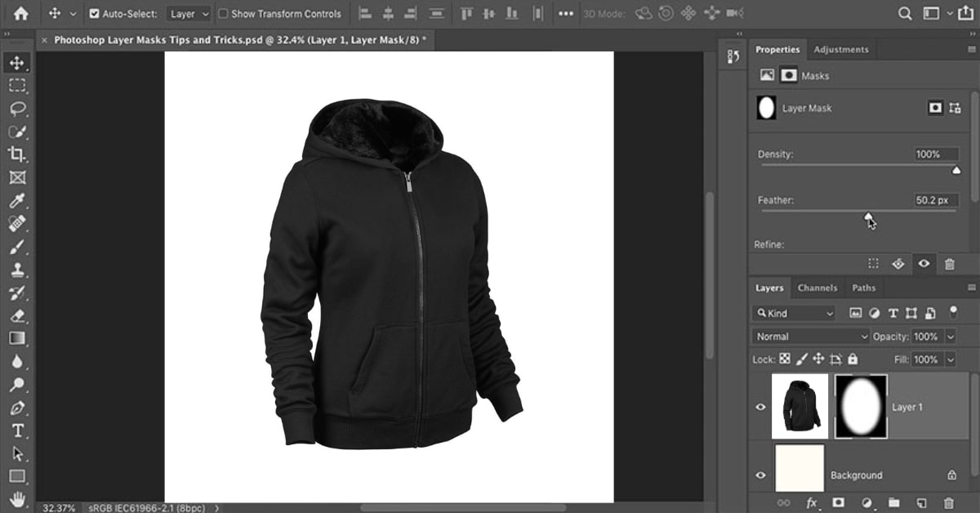Image resolution: width=980 pixels, height=513 pixels.
Task: Click the Density slider handle
Action: (956, 170)
